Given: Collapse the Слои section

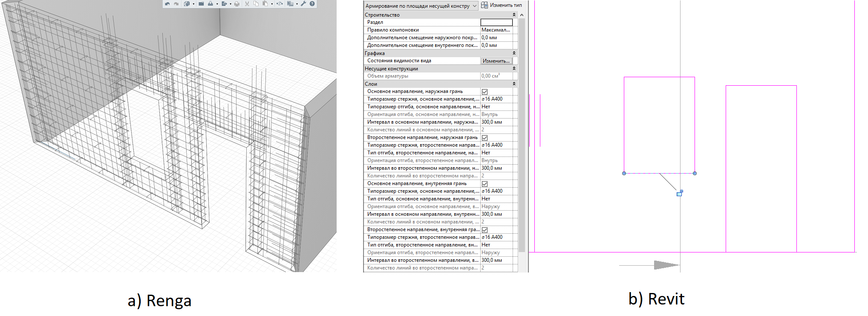Looking at the screenshot, I should (514, 84).
